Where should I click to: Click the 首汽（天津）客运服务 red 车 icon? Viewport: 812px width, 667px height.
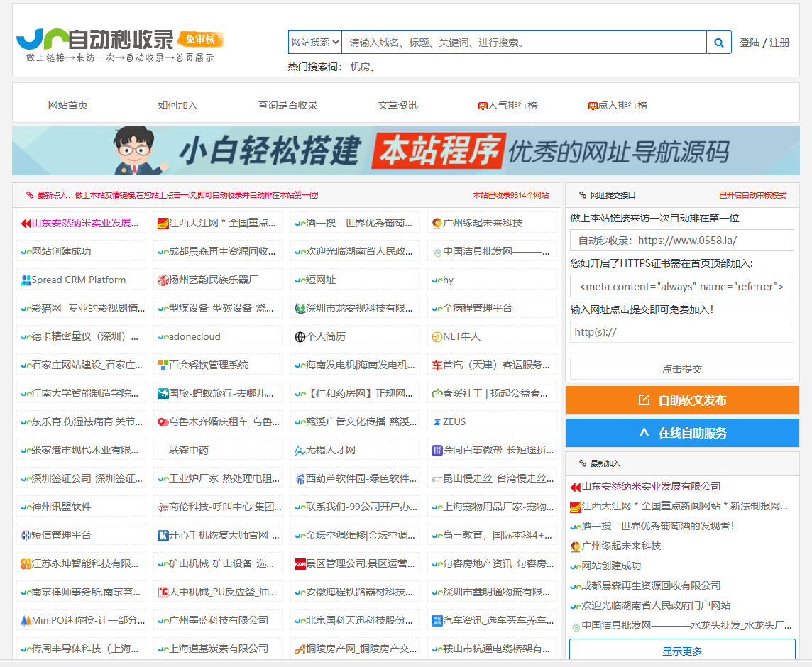coord(437,365)
